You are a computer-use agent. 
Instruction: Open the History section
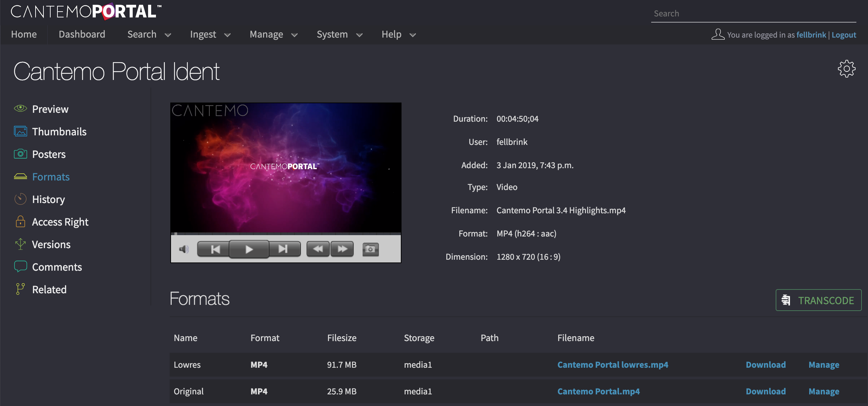(x=49, y=199)
